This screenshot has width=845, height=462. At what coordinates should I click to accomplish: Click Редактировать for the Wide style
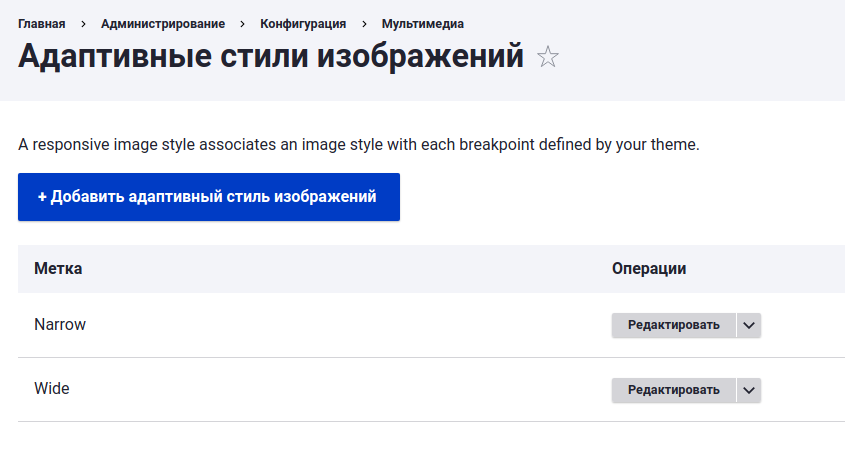674,390
